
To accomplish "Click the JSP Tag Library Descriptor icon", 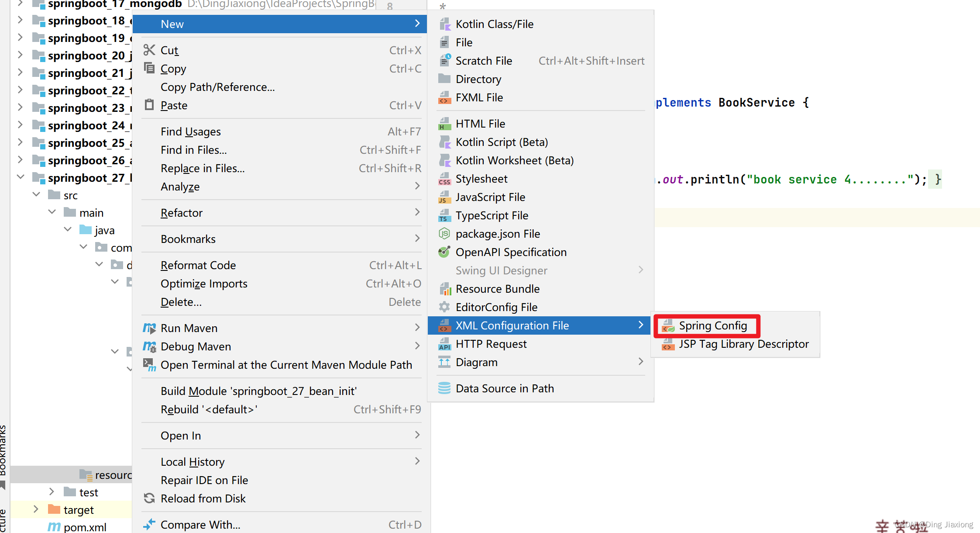I will pos(668,344).
